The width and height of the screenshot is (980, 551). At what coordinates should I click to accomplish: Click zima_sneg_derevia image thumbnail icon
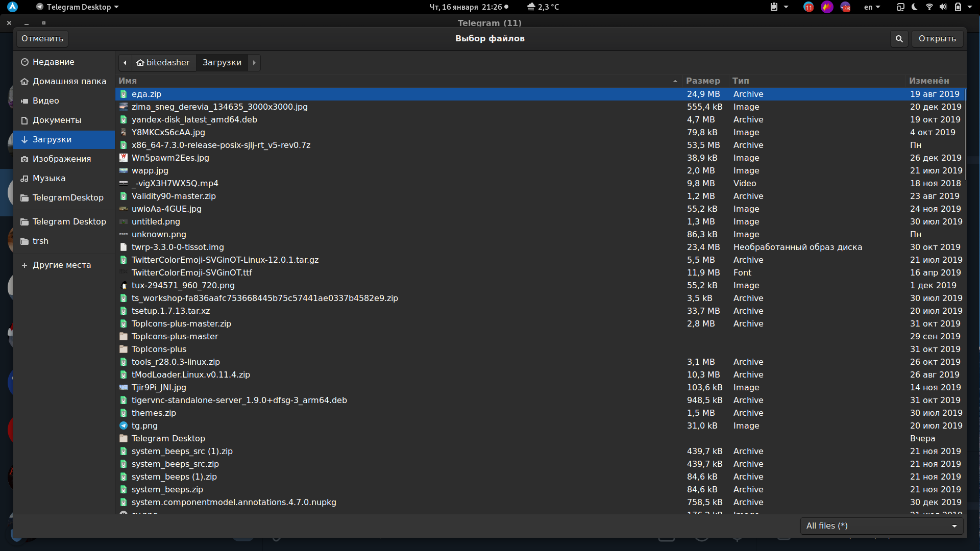(123, 107)
